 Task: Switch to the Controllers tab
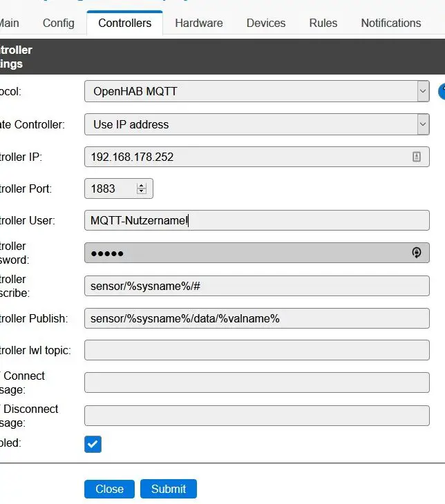(x=125, y=23)
